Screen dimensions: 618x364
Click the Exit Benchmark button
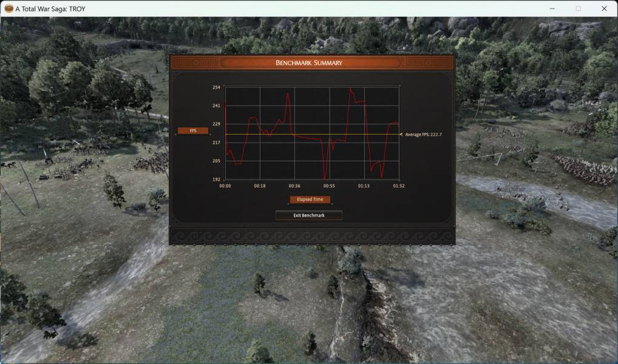click(x=309, y=215)
